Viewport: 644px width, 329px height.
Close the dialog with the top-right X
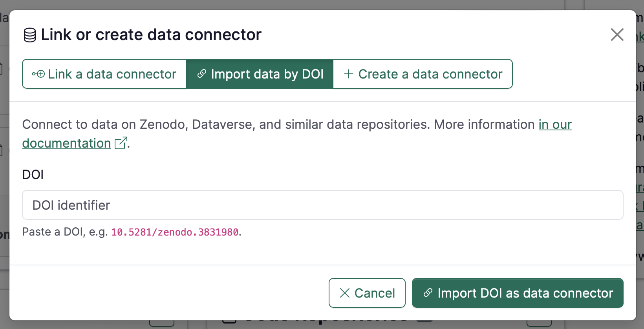pos(617,35)
